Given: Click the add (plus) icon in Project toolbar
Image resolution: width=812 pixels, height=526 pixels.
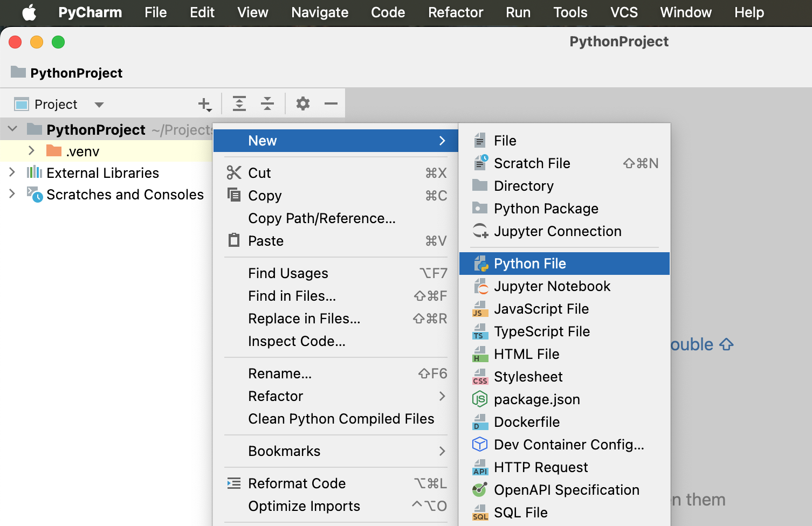Looking at the screenshot, I should [205, 104].
